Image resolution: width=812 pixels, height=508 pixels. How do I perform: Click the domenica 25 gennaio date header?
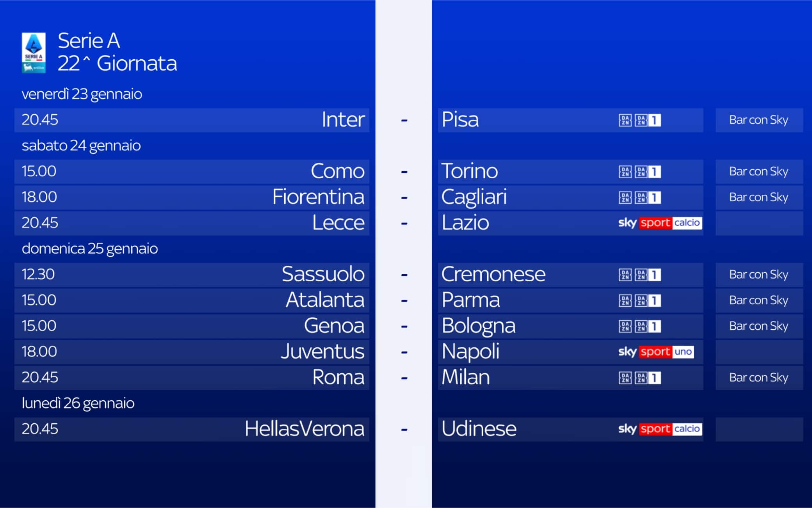point(90,249)
